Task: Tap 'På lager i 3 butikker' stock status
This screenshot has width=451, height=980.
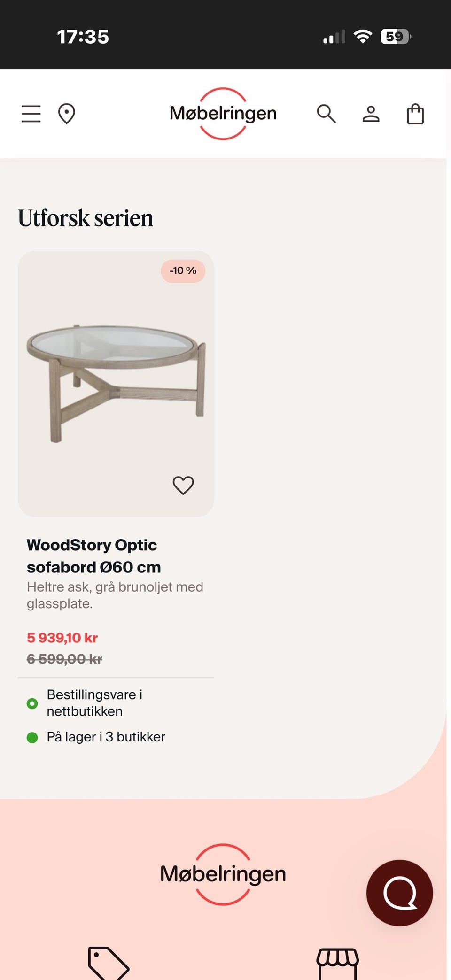Action: [106, 737]
